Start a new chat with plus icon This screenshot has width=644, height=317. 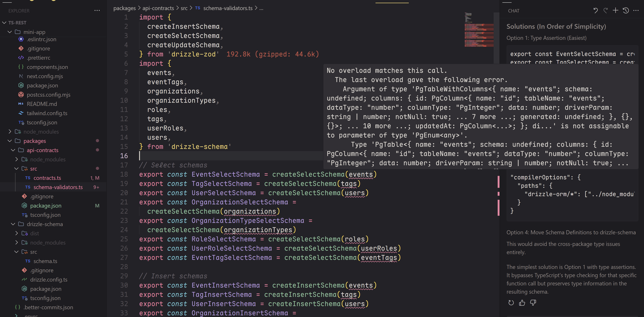[x=615, y=10]
